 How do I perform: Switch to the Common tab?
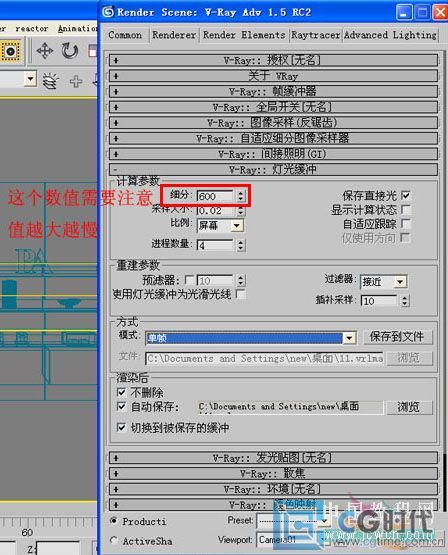pos(125,35)
